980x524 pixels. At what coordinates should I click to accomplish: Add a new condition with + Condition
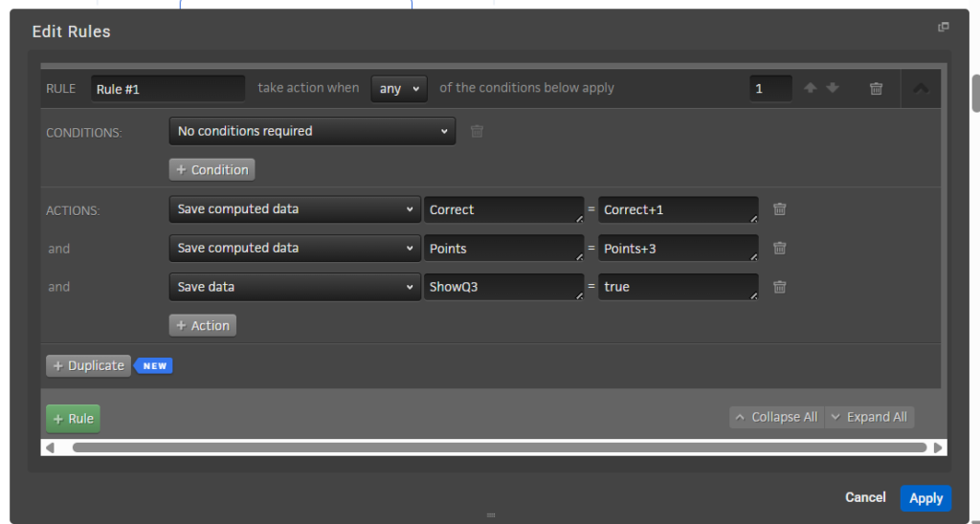(212, 169)
